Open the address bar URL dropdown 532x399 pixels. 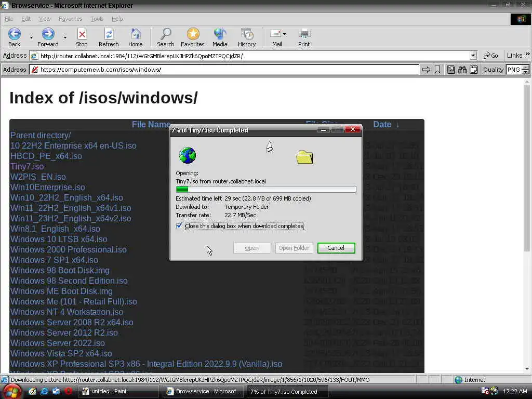pyautogui.click(x=473, y=56)
